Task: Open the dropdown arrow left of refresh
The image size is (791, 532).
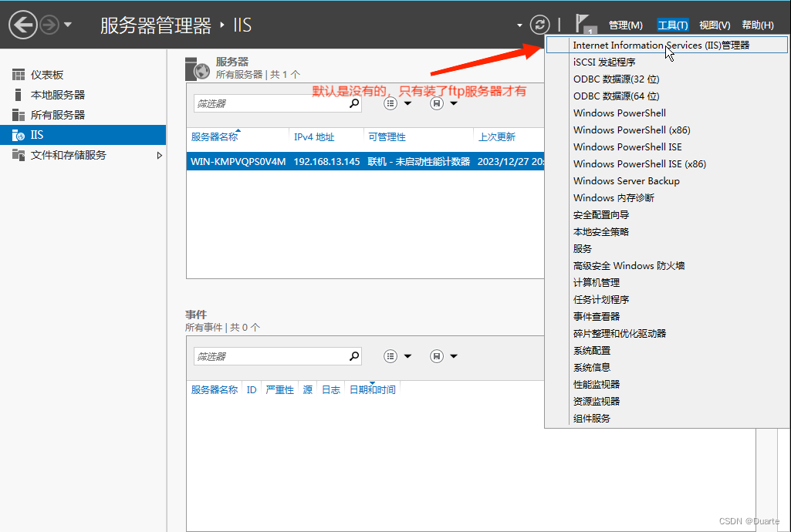Action: (519, 25)
